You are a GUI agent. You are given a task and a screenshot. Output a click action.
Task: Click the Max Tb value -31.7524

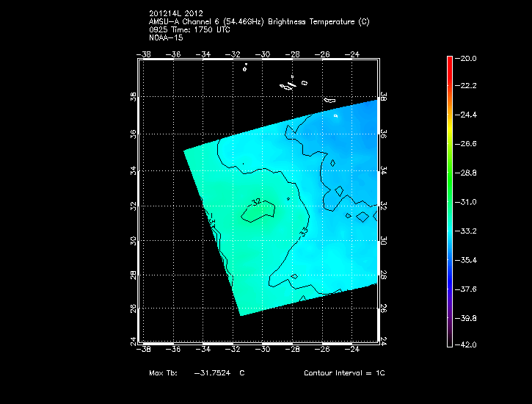tap(214, 373)
